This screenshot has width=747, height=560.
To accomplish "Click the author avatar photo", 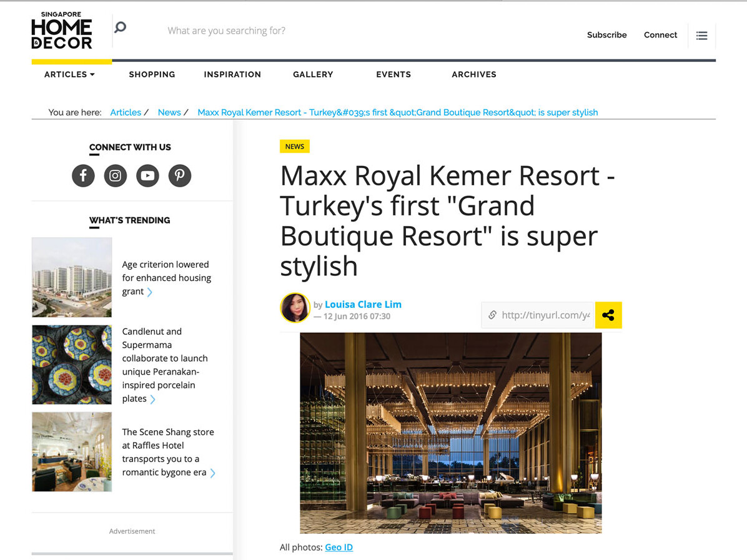I will click(295, 308).
